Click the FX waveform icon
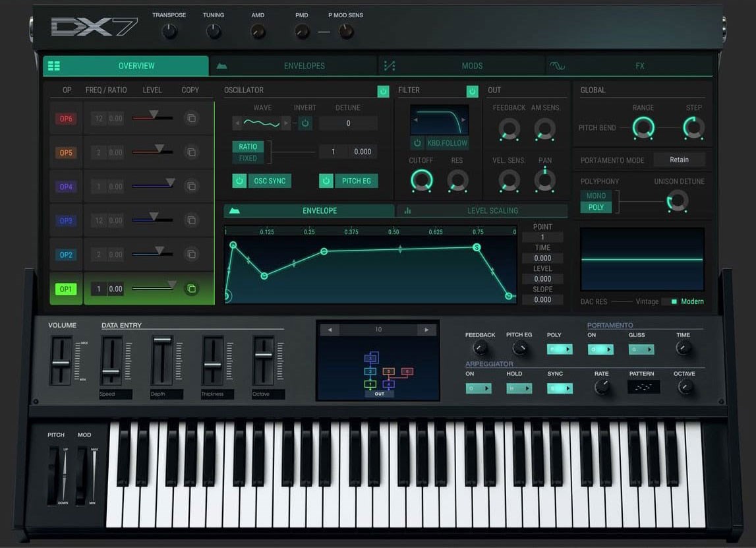Viewport: 756px width, 548px height. 557,65
